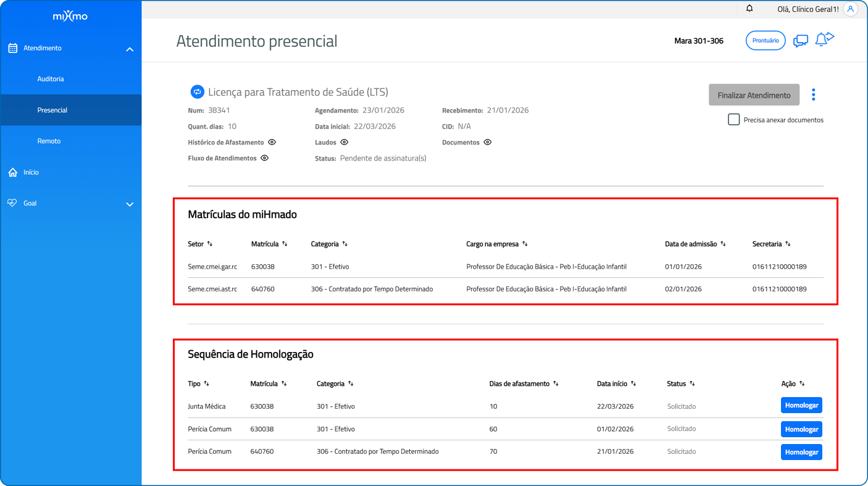This screenshot has height=486, width=868.
Task: Click the notification bell in top bar
Action: (x=749, y=9)
